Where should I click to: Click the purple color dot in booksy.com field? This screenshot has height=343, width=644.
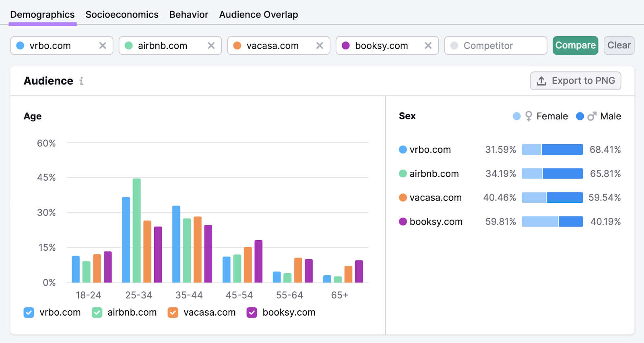point(346,46)
